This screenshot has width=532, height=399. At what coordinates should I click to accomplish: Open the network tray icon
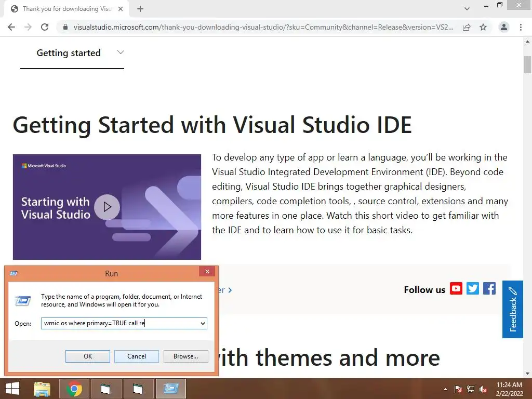pyautogui.click(x=471, y=389)
